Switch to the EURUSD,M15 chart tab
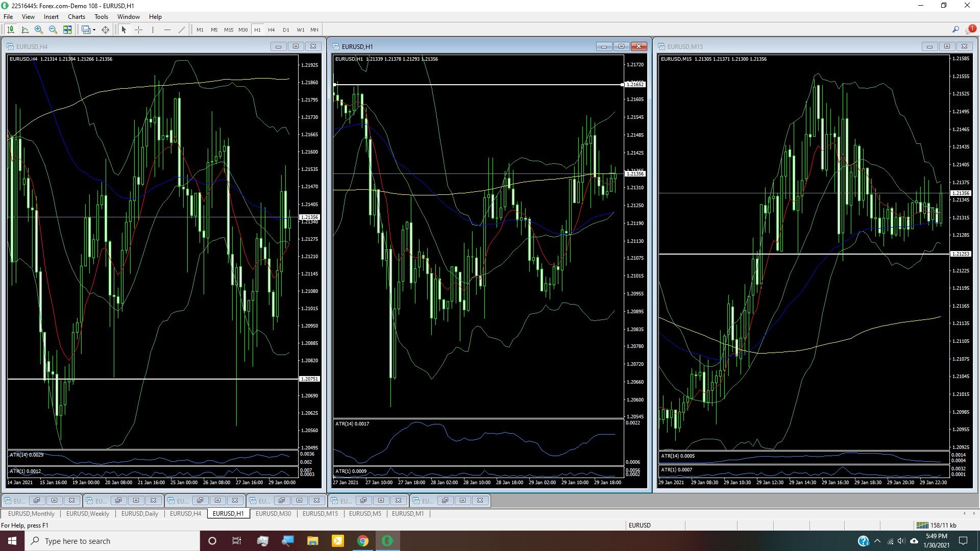This screenshot has height=551, width=980. (x=320, y=514)
